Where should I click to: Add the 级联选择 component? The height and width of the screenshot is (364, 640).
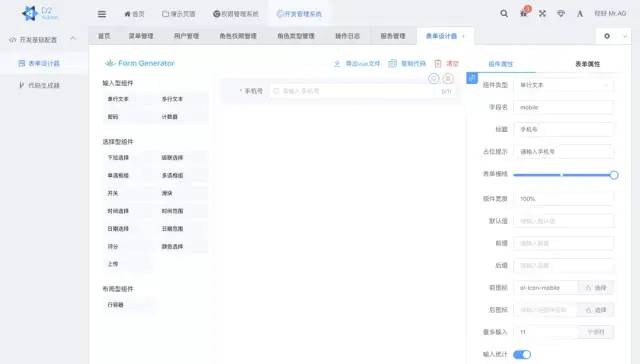pyautogui.click(x=182, y=158)
